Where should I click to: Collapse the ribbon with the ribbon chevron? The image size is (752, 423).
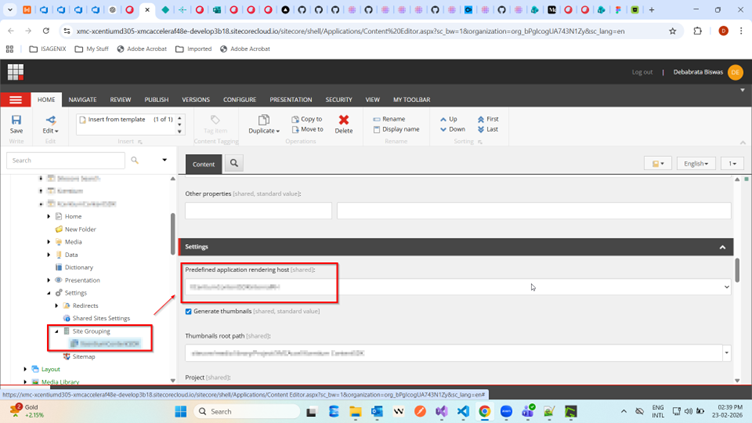click(x=742, y=142)
